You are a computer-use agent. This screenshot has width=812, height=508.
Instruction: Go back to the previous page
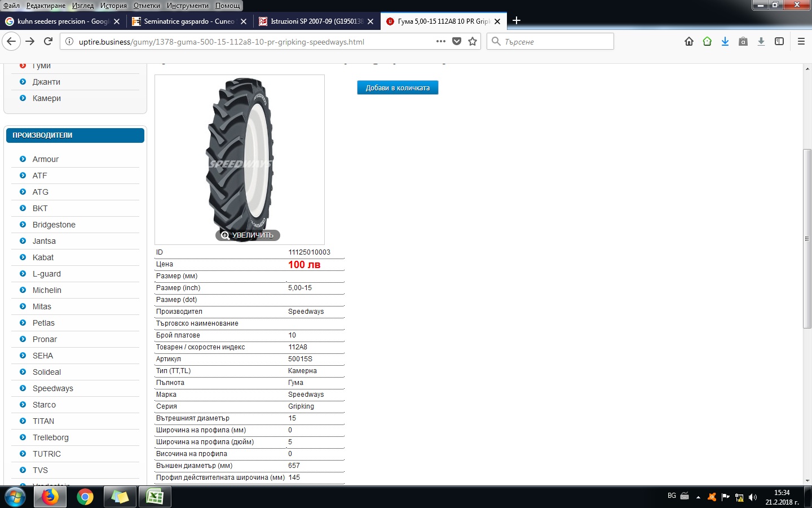[x=11, y=41]
